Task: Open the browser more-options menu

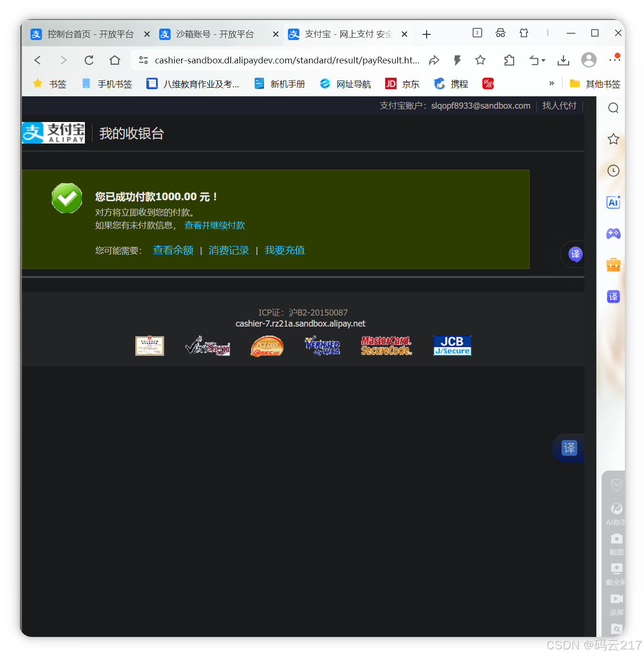Action: 614,59
